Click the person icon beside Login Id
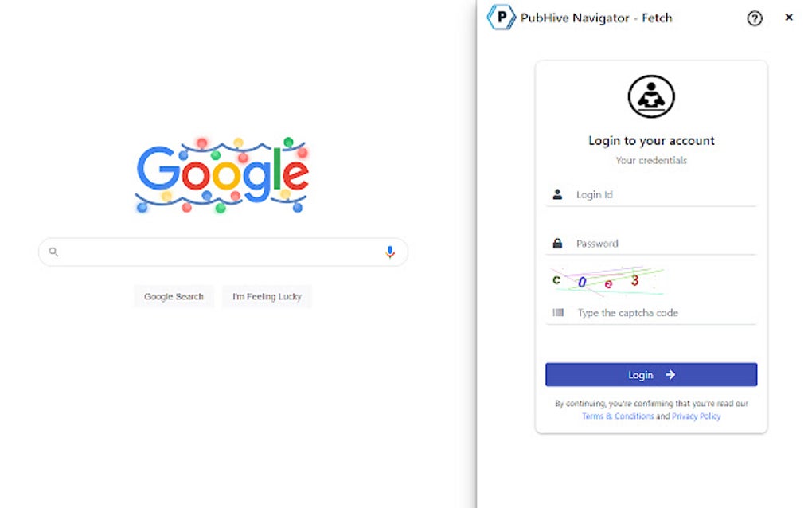 pyautogui.click(x=557, y=193)
